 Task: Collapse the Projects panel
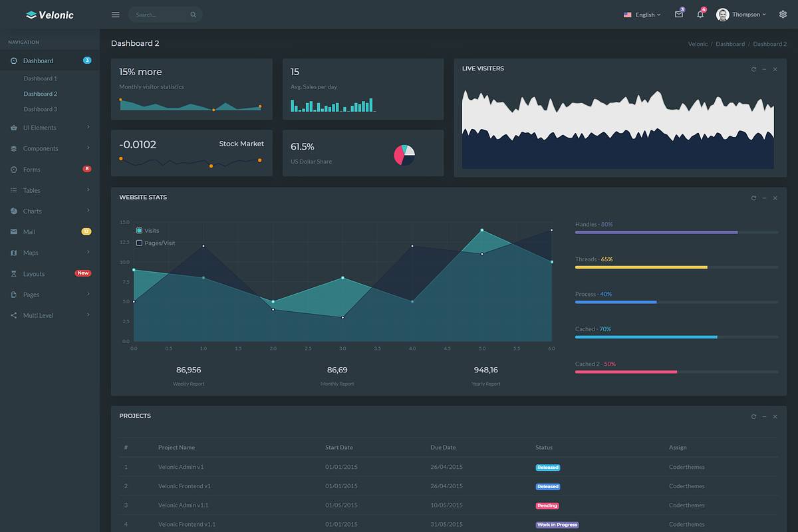coord(764,416)
